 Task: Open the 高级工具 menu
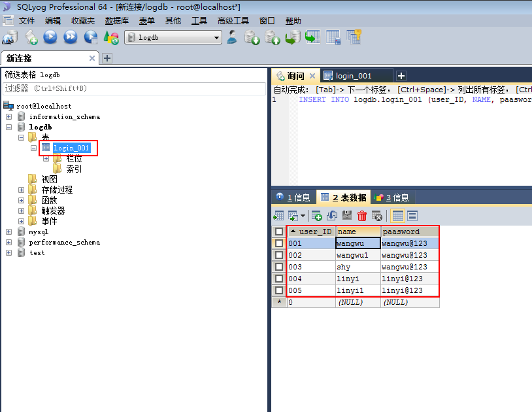click(x=233, y=21)
